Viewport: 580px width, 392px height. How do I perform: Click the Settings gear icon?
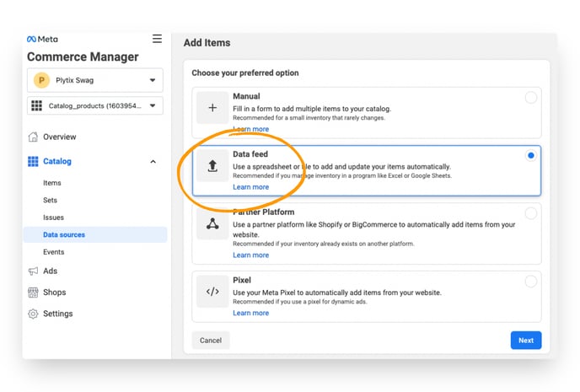pos(33,314)
